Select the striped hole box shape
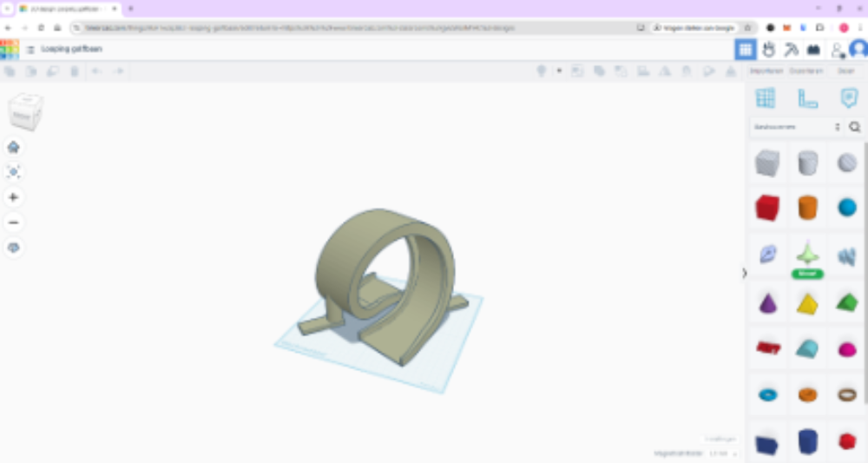Viewport: 868px width, 463px height. 767,162
